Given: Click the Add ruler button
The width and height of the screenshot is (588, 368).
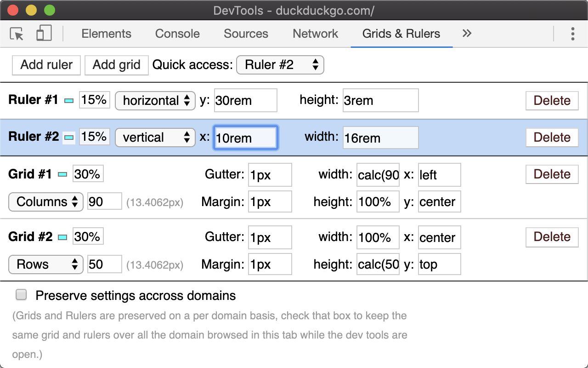Looking at the screenshot, I should coord(46,65).
